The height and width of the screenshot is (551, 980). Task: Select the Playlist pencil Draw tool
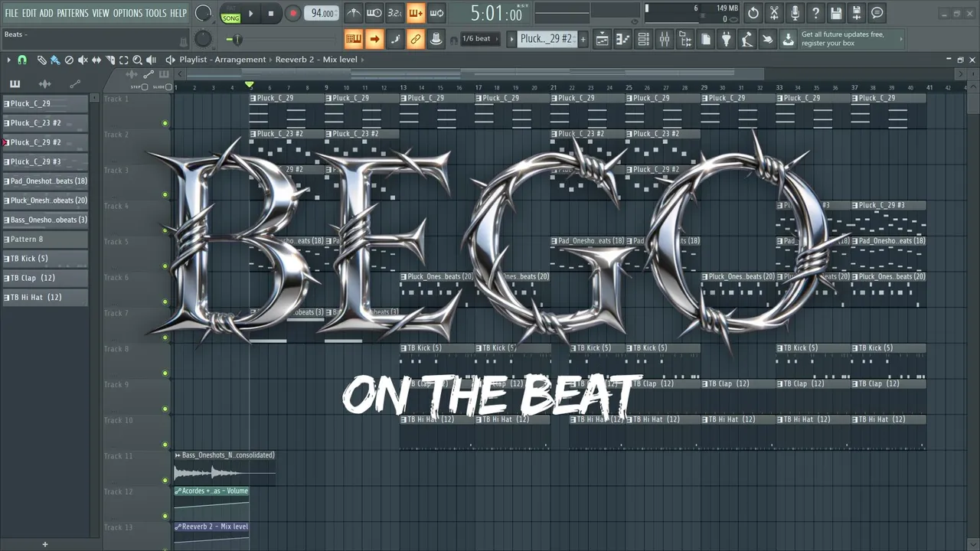(x=41, y=60)
